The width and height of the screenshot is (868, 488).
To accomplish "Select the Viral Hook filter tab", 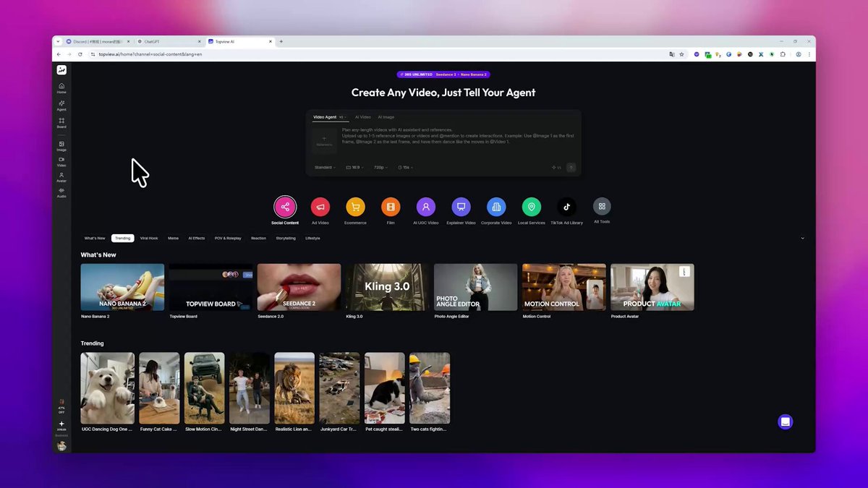I will click(x=149, y=238).
